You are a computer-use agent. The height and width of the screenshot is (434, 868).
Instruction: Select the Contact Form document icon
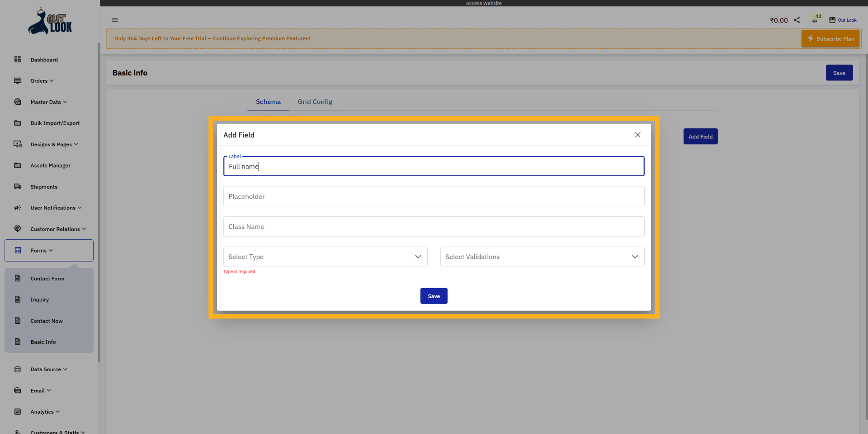click(x=17, y=278)
